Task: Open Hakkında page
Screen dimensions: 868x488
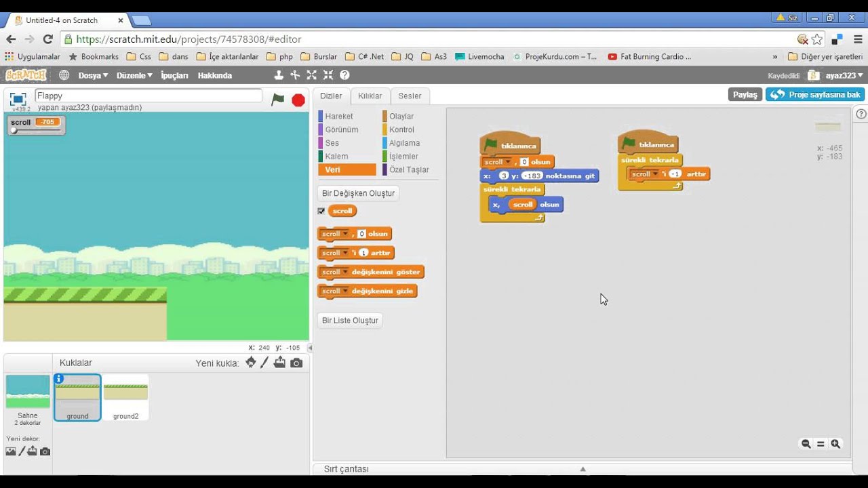Action: click(x=215, y=75)
